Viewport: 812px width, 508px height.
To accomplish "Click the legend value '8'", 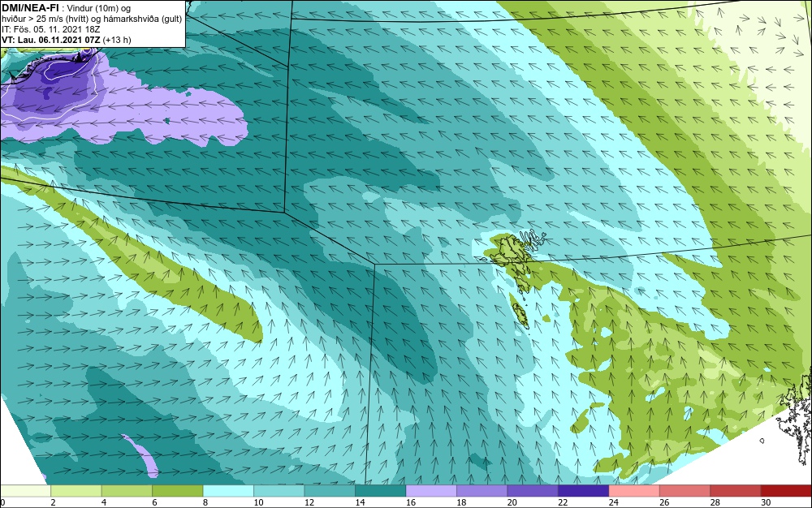I will click(x=205, y=502).
